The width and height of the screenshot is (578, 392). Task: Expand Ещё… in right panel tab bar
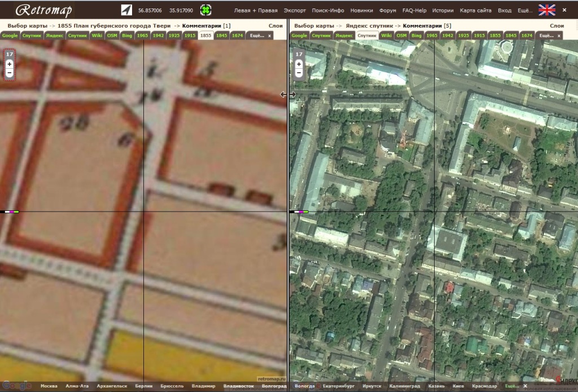tap(546, 36)
